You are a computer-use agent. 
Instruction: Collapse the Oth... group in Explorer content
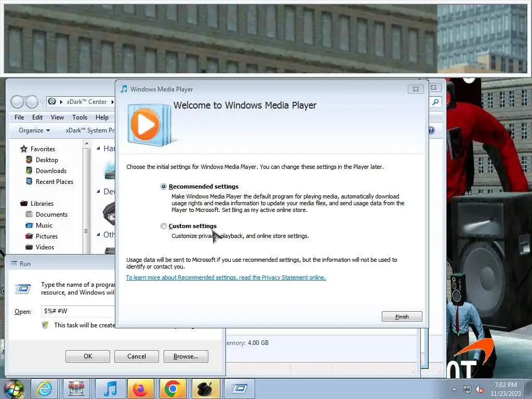[98, 234]
